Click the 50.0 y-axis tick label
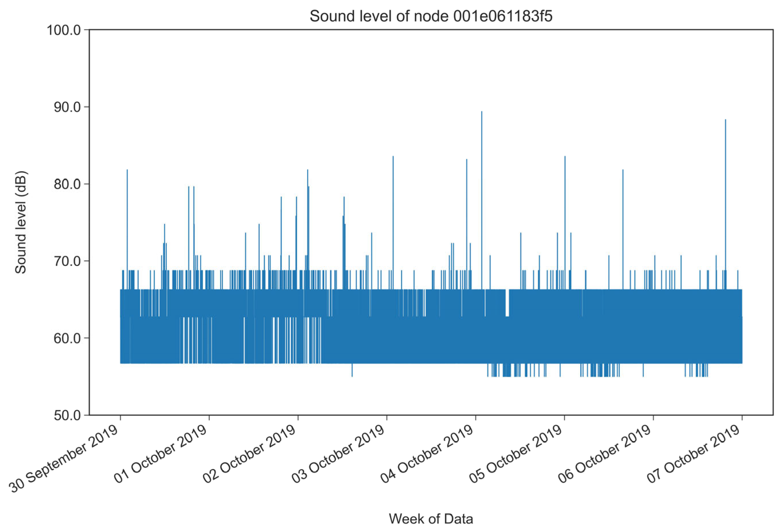 pos(67,415)
